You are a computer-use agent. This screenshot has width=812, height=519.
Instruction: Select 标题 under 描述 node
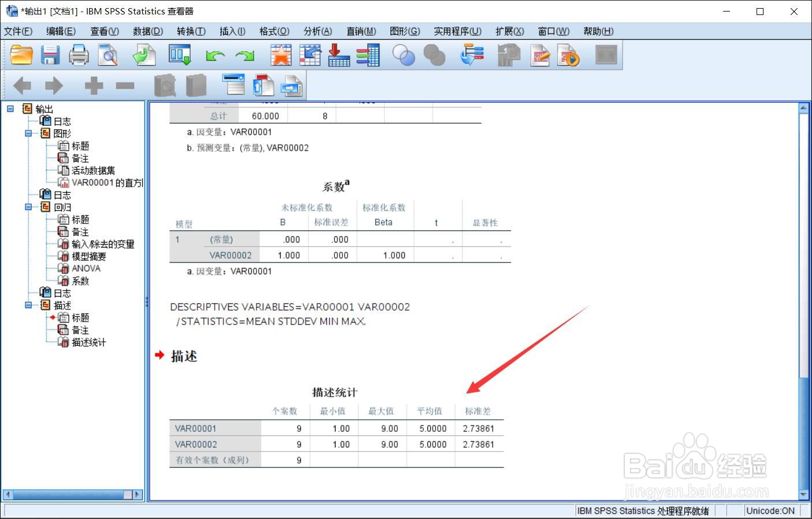point(80,318)
